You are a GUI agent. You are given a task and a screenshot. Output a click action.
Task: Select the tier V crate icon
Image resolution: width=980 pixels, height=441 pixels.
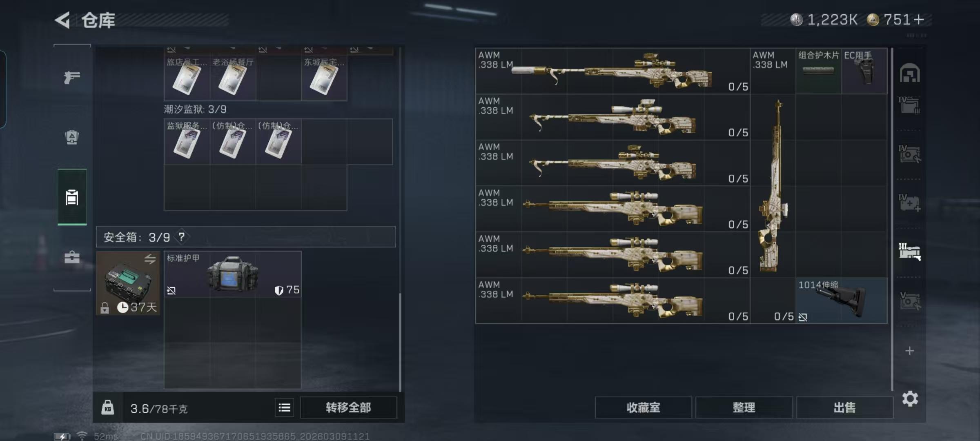909,301
